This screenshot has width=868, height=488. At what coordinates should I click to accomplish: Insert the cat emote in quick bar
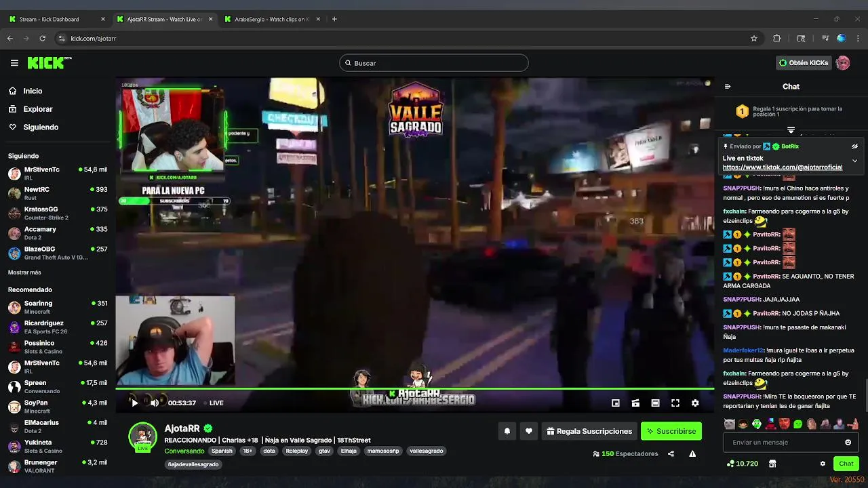729,424
